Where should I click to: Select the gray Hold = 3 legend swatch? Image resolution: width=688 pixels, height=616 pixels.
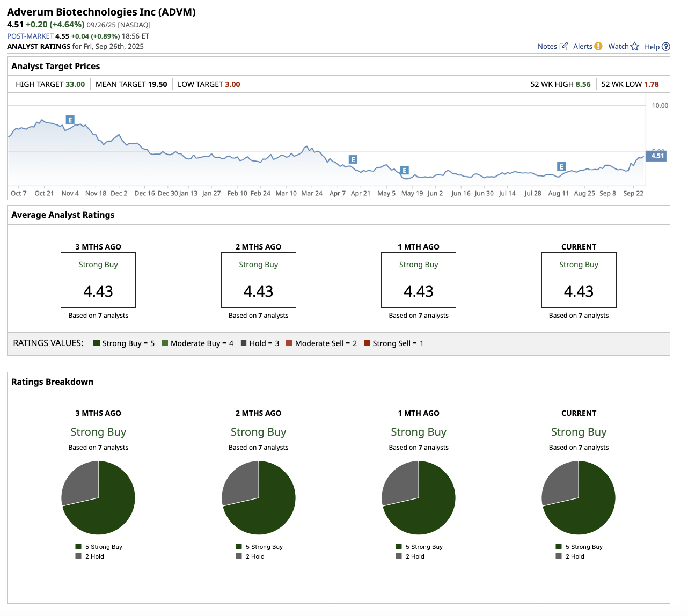(244, 343)
